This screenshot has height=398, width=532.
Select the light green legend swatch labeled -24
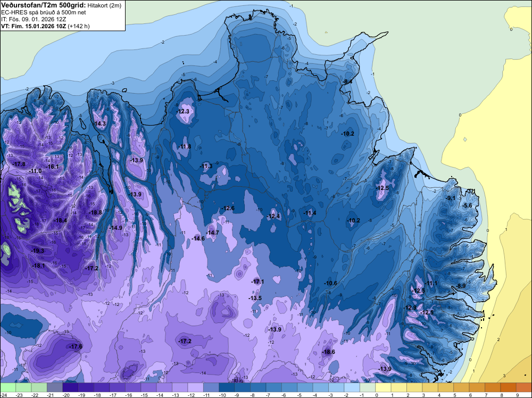pyautogui.click(x=8, y=387)
